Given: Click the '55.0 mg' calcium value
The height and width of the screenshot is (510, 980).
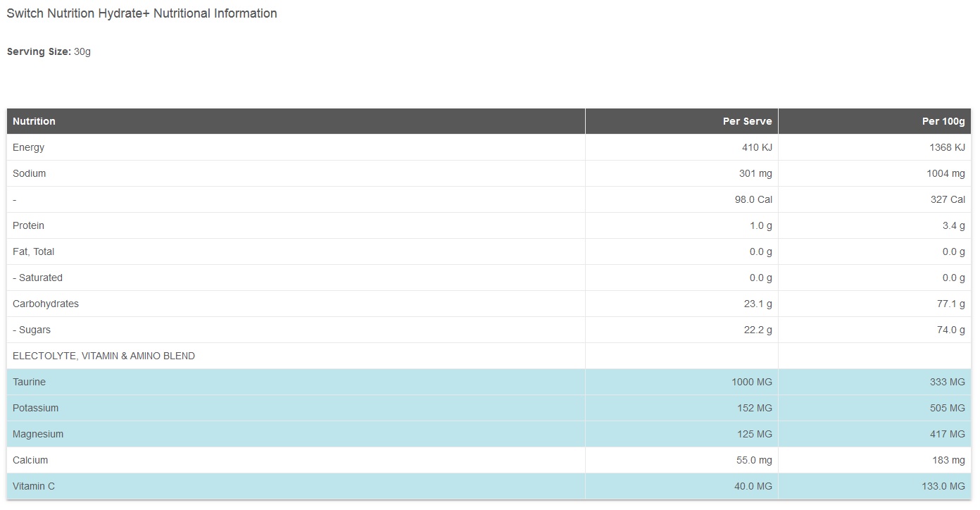Looking at the screenshot, I should tap(754, 460).
